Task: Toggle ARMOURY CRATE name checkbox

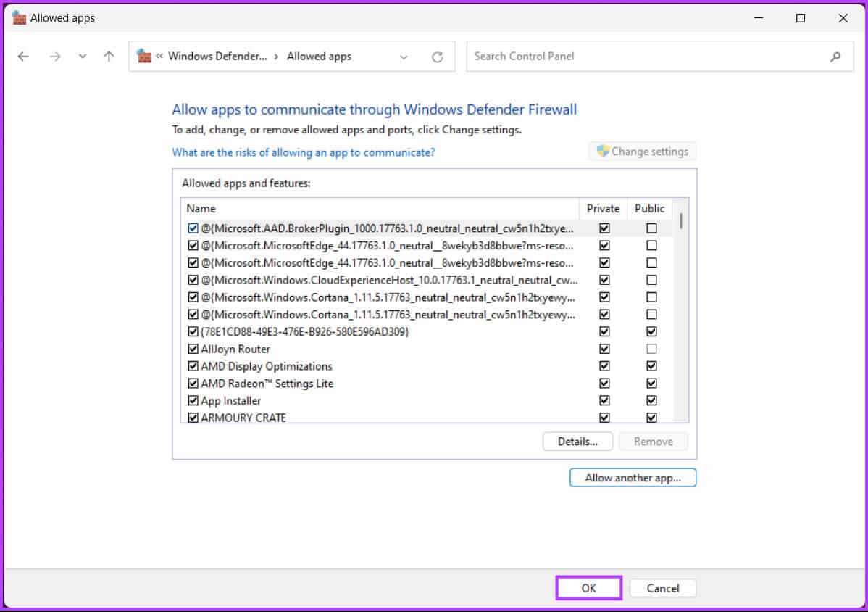Action: pyautogui.click(x=193, y=418)
